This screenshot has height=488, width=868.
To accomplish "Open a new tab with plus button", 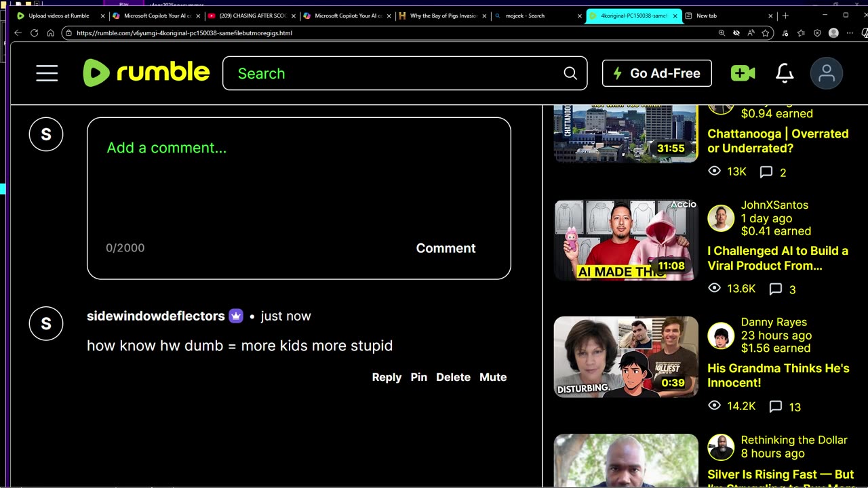I will click(785, 16).
